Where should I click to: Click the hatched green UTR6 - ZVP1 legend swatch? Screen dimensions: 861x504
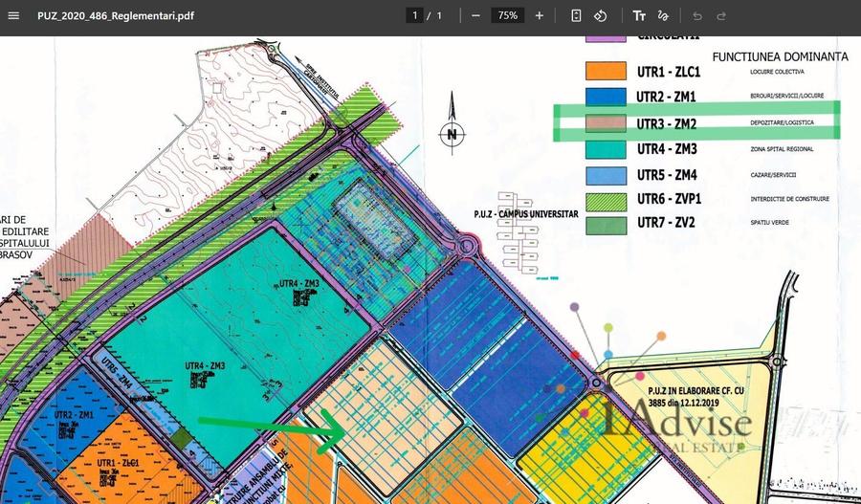coord(606,202)
